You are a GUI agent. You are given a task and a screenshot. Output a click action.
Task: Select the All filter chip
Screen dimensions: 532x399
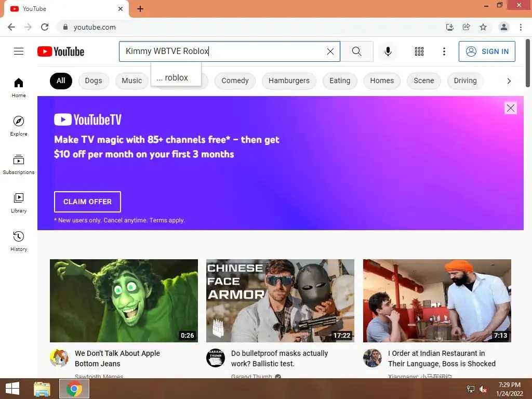coord(61,81)
